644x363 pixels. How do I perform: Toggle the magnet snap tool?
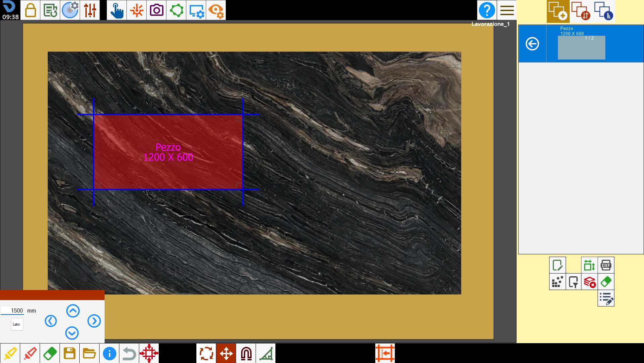[x=246, y=353]
